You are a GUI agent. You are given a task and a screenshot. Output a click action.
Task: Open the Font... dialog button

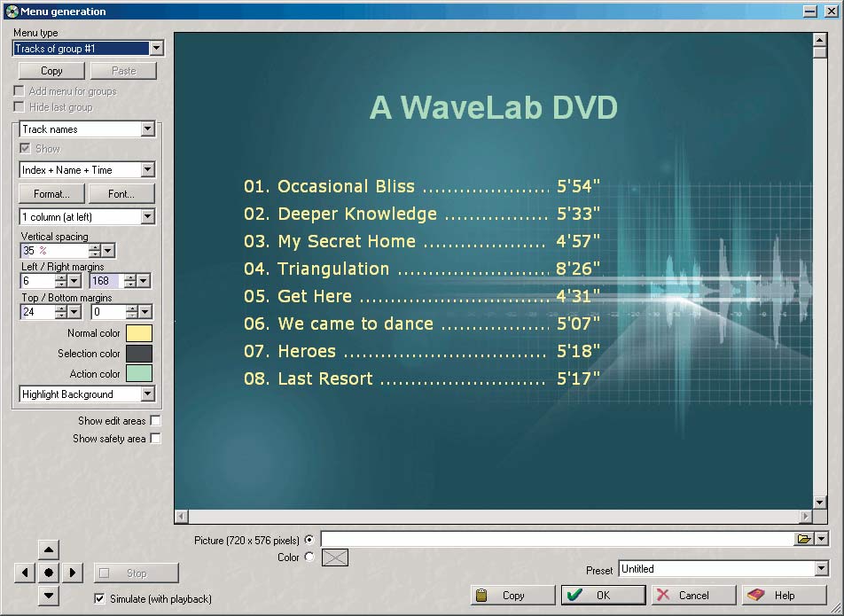pos(121,194)
